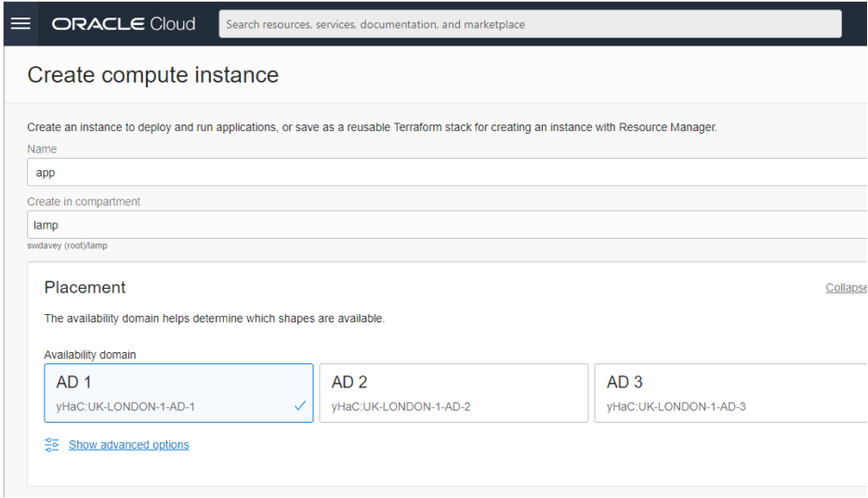Screen dimensions: 868x498
Task: Focus the top search resources bar
Action: [530, 24]
